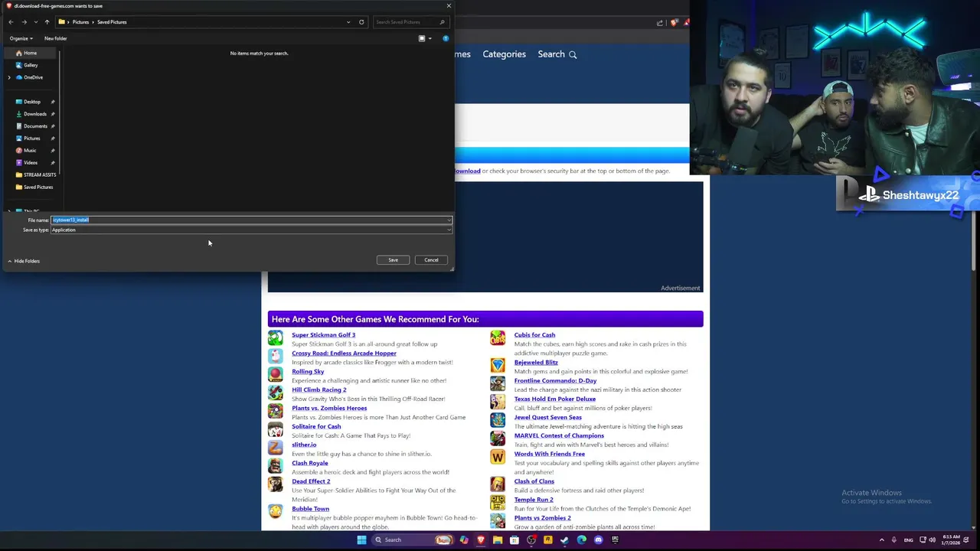Image resolution: width=980 pixels, height=551 pixels.
Task: Open the Pictures quick access folder
Action: (x=31, y=139)
